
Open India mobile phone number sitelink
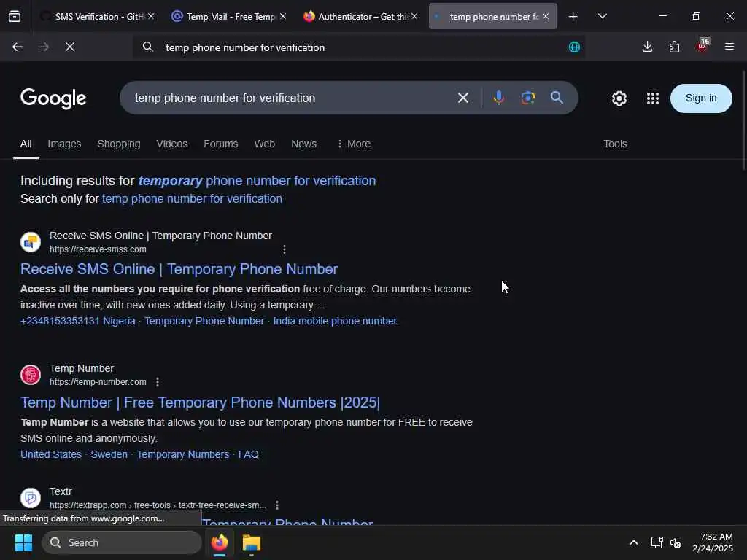[x=336, y=322]
